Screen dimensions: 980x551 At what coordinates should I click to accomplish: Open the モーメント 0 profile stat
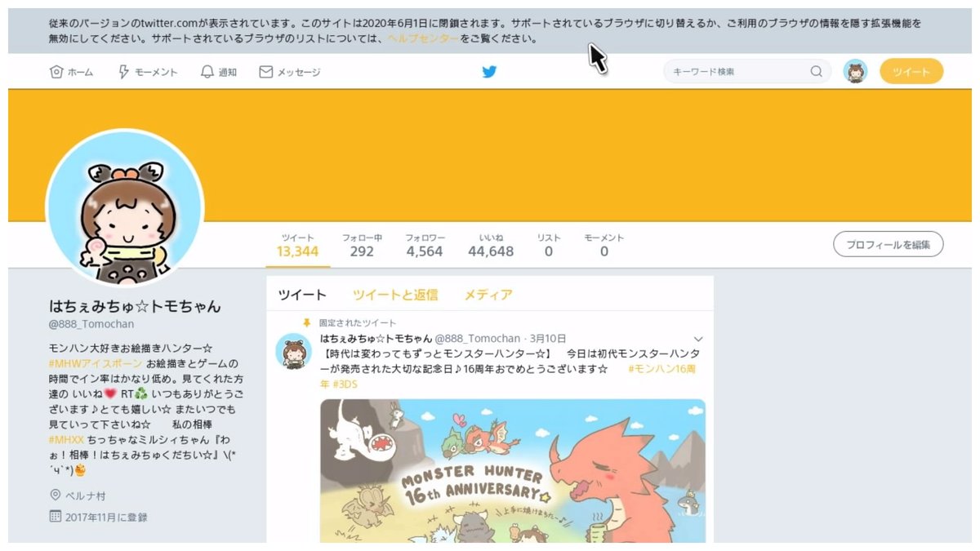click(604, 246)
